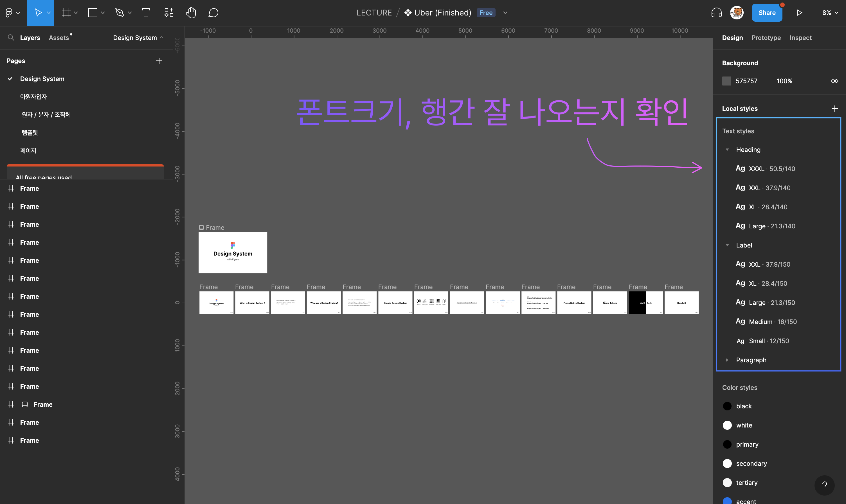Collapse the Label text styles group
The height and width of the screenshot is (504, 846).
[x=727, y=245]
